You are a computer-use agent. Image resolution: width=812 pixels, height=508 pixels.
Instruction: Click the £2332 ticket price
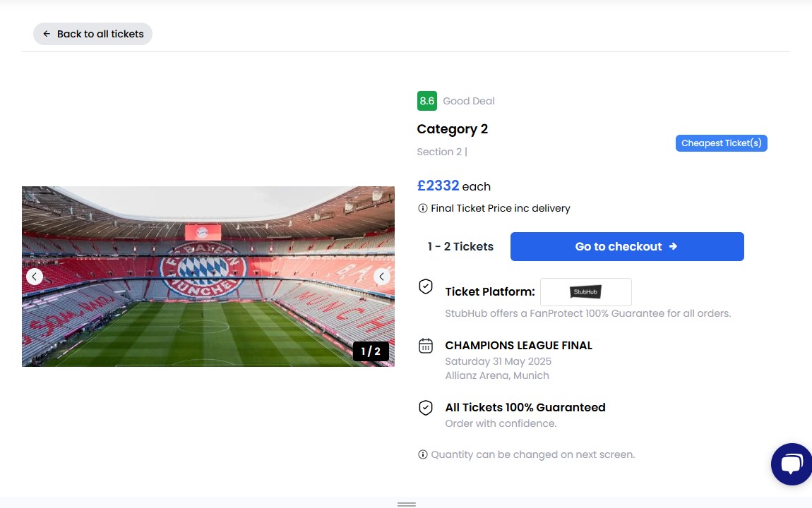pos(438,186)
